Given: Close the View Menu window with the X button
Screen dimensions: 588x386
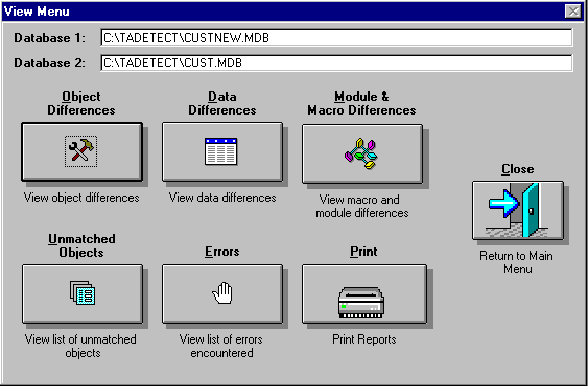Looking at the screenshot, I should [x=573, y=11].
